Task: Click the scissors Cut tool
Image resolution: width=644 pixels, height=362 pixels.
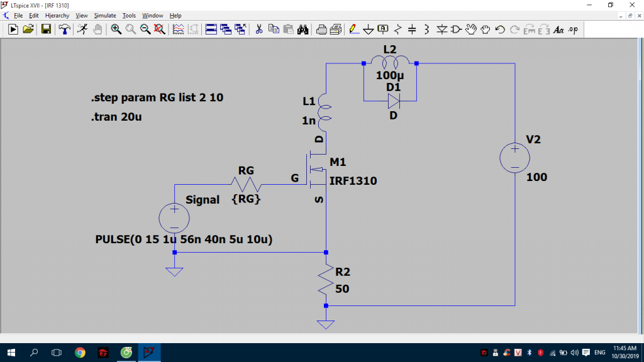Action: [x=258, y=29]
